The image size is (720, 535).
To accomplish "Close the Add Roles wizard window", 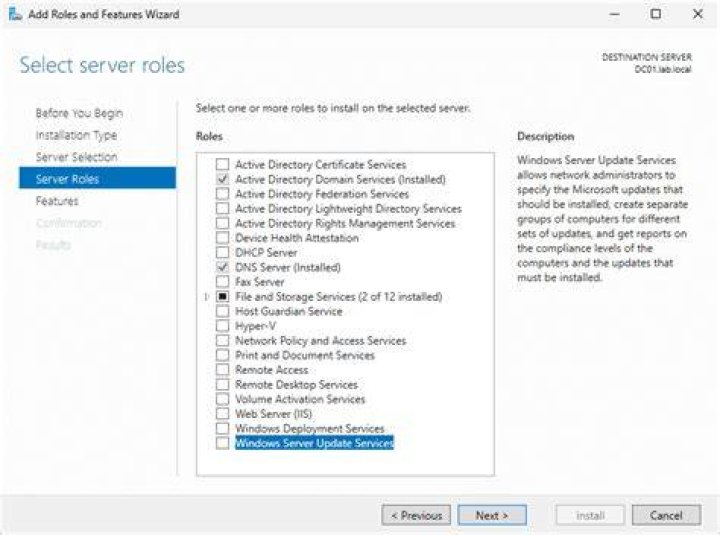I will [698, 14].
